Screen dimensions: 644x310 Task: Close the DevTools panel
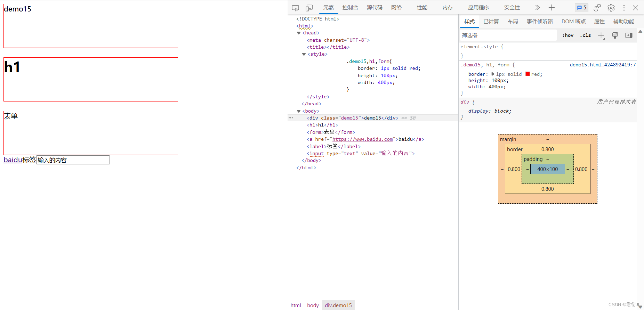(x=635, y=8)
